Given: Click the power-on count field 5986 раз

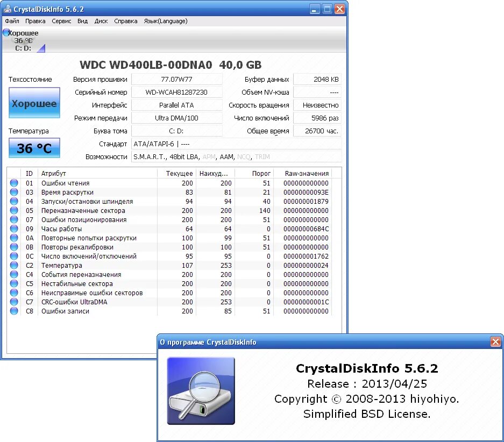Looking at the screenshot, I should (x=317, y=118).
